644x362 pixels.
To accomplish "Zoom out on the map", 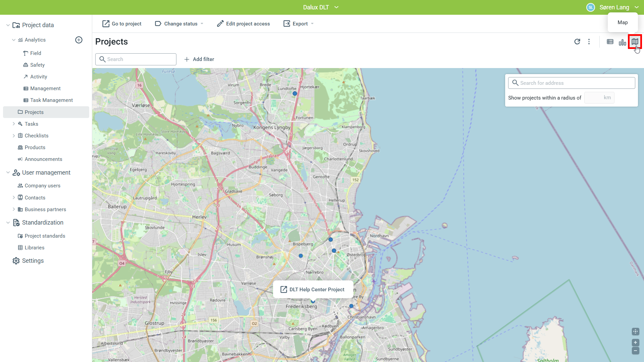I will click(x=635, y=351).
